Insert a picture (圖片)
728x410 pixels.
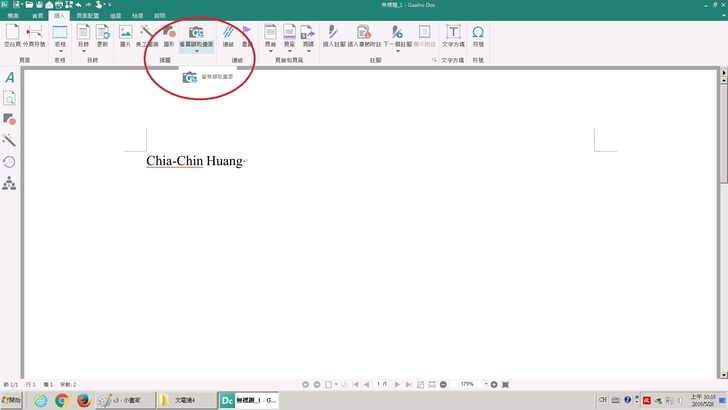[x=125, y=35]
